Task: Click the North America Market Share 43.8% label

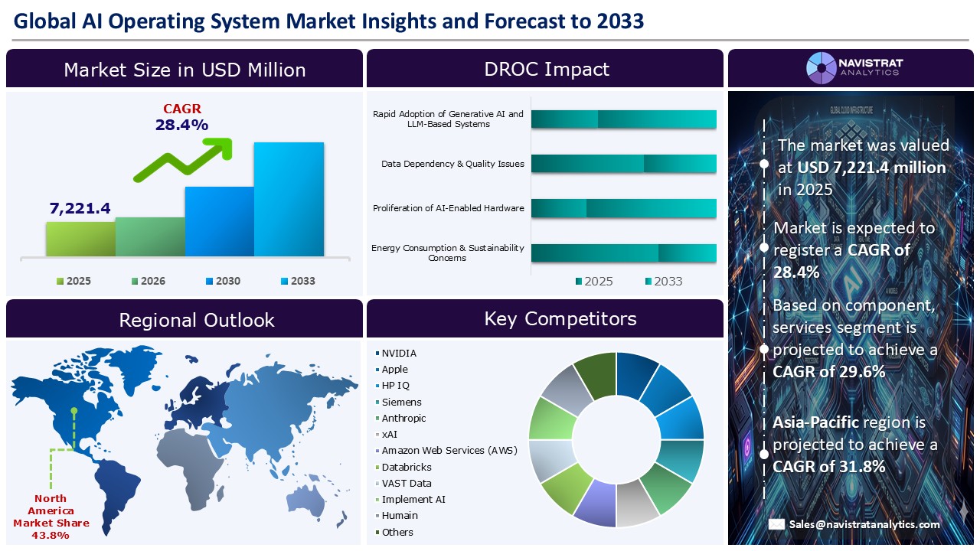Action: (51, 517)
